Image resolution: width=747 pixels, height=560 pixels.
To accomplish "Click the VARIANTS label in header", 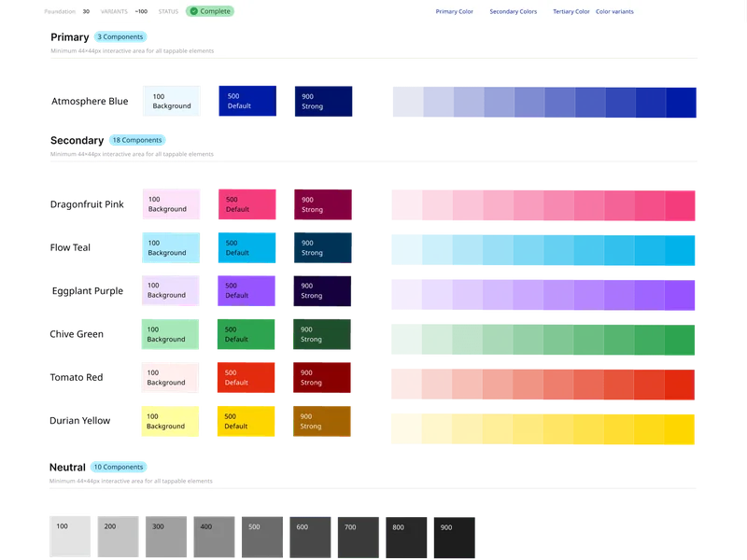I will (x=114, y=11).
